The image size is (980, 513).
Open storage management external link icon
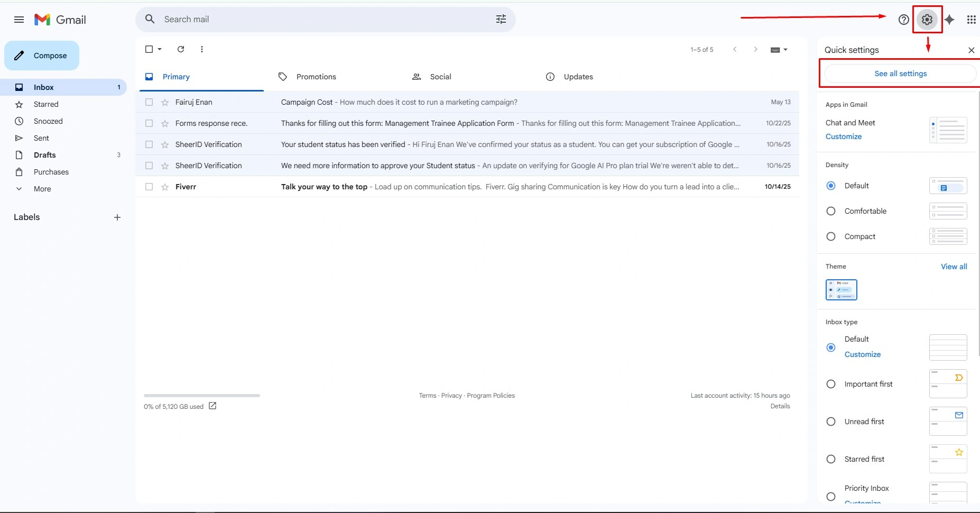tap(212, 406)
